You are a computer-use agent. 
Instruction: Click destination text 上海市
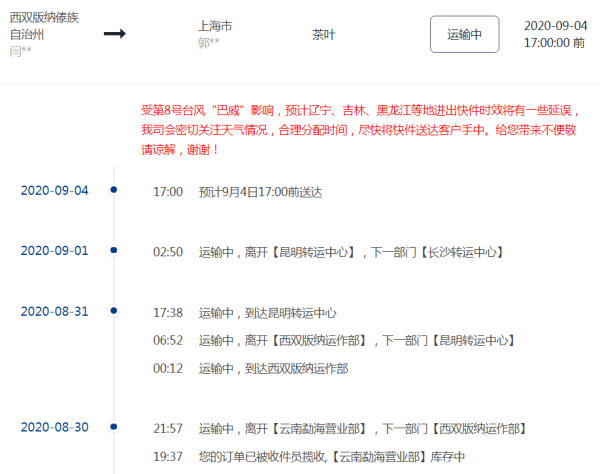(215, 26)
